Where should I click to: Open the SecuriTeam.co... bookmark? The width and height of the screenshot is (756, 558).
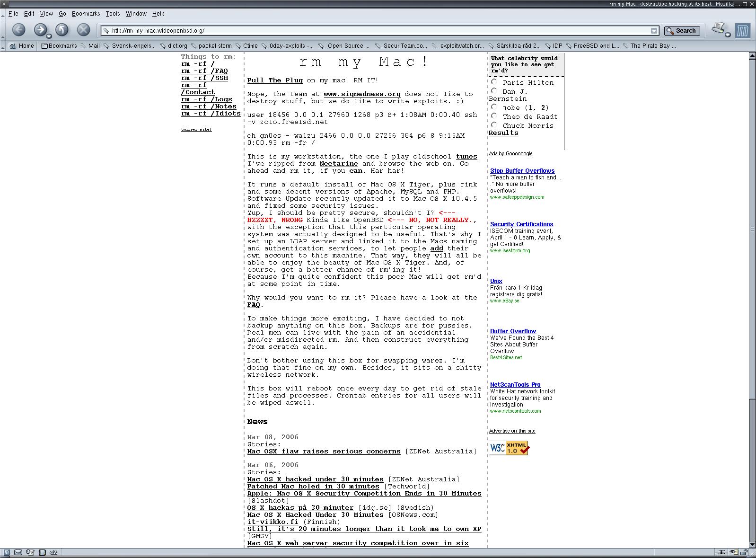coord(401,46)
